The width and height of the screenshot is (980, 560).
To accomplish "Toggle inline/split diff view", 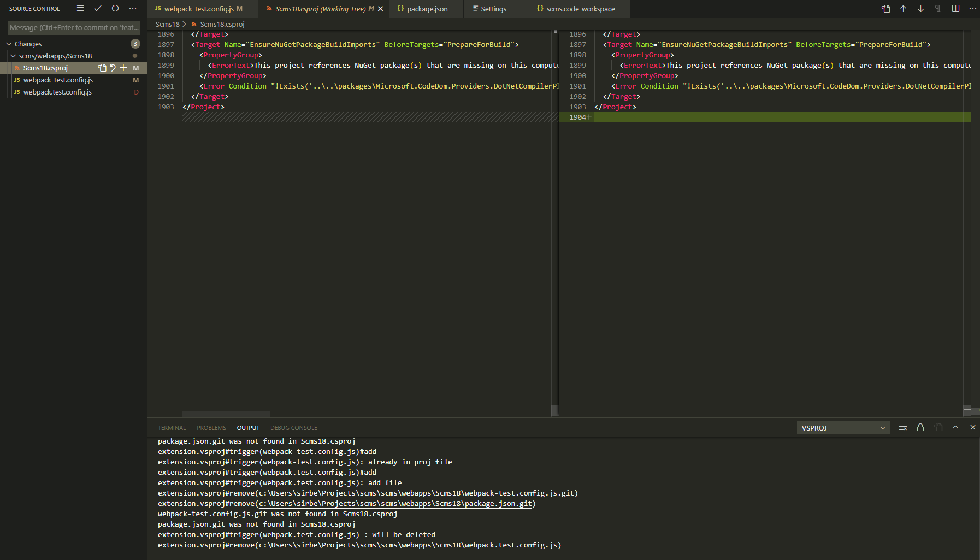I will (955, 9).
